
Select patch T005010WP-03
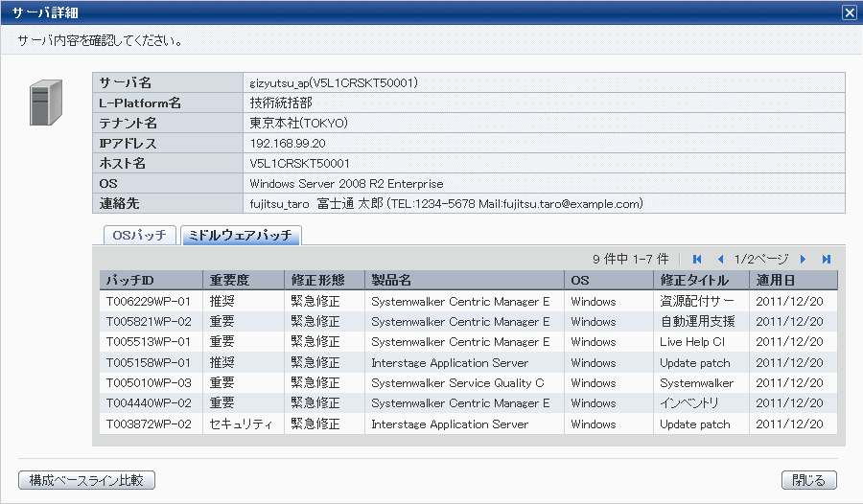pos(148,383)
